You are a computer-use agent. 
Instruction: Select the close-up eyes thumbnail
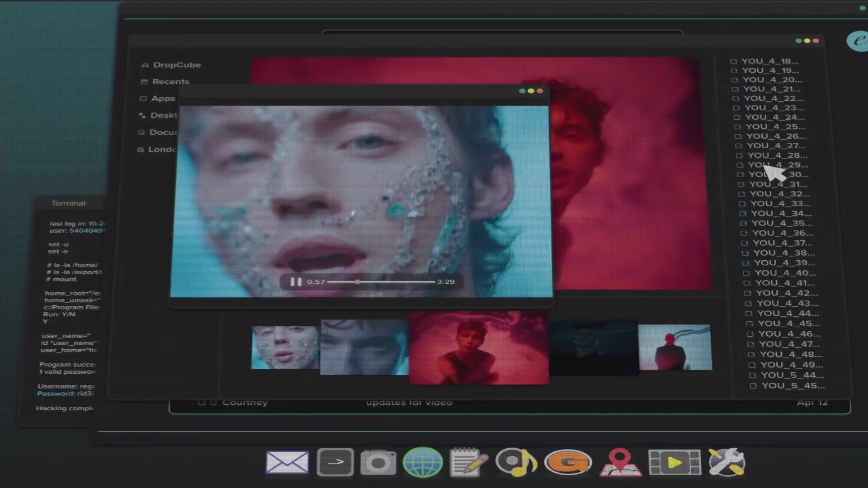point(364,347)
